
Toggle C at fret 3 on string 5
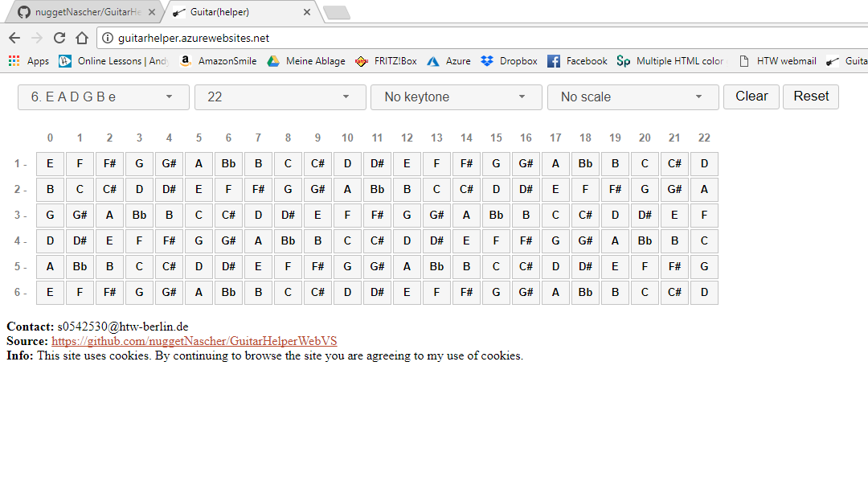point(139,267)
